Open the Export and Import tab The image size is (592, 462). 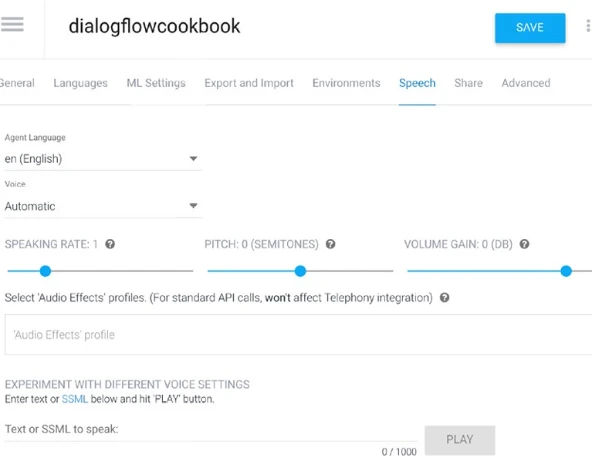pos(249,83)
